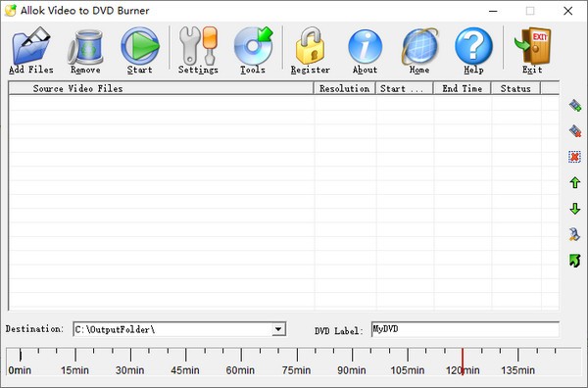588x388 pixels.
Task: Click the Destination path combo box field
Action: [179, 329]
